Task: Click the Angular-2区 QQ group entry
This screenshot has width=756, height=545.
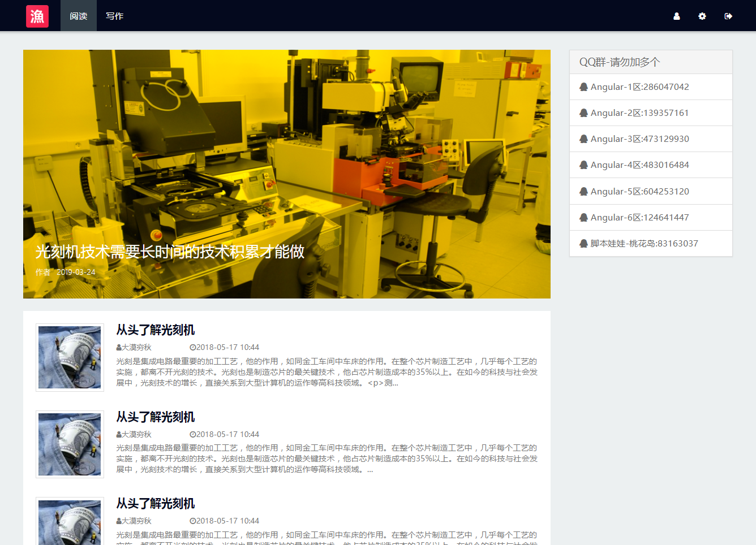Action: click(x=639, y=113)
